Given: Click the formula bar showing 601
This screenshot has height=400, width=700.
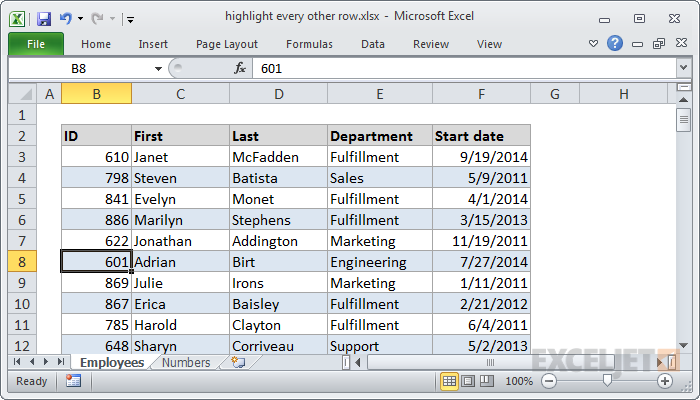Looking at the screenshot, I should 464,69.
